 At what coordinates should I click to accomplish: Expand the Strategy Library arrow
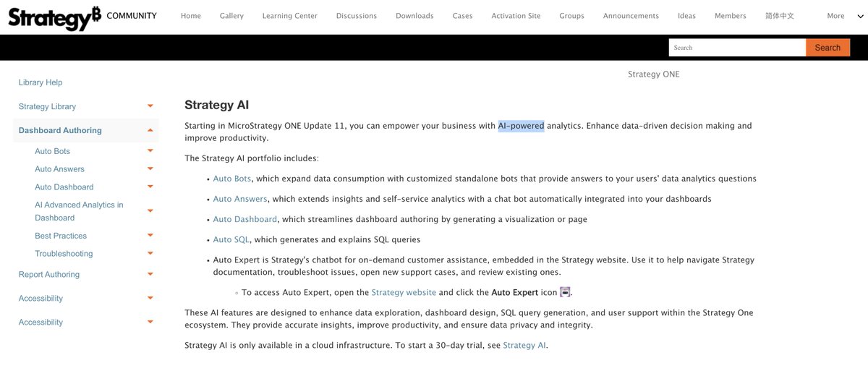coord(150,106)
